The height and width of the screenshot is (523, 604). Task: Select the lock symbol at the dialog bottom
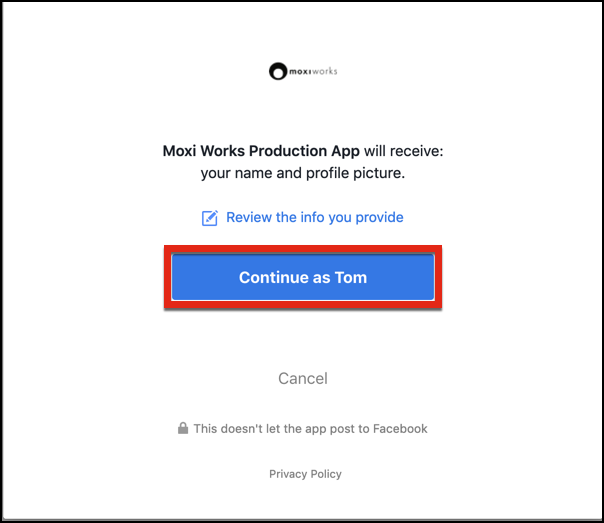pyautogui.click(x=183, y=429)
